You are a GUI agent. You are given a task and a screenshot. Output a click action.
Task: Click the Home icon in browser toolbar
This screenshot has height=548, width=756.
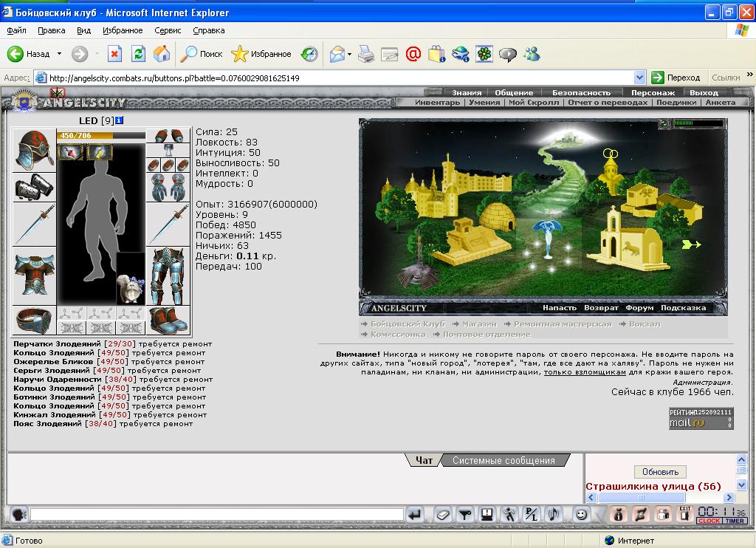pyautogui.click(x=162, y=54)
